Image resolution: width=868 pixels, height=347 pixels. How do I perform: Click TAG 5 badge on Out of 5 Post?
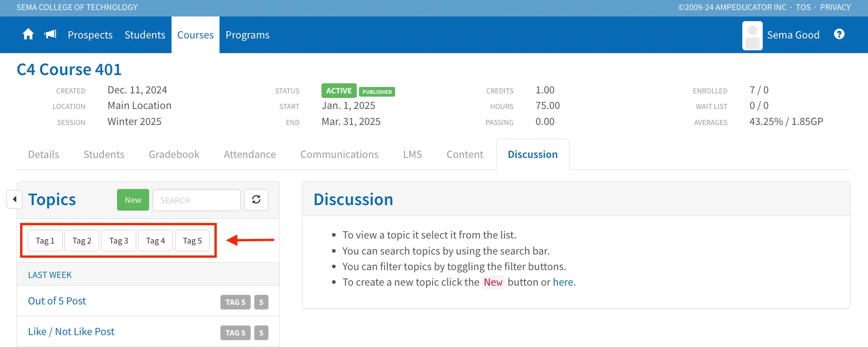(236, 302)
